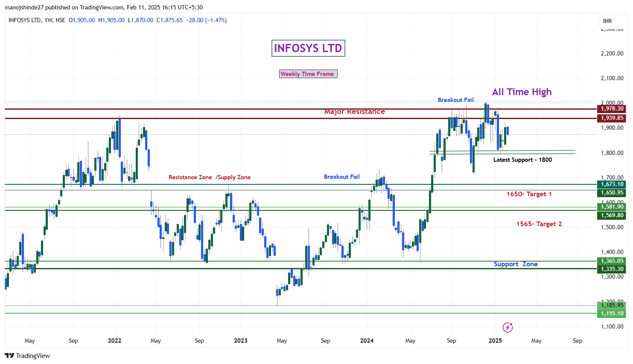Click the Major Resistance label
Image resolution: width=633 pixels, height=364 pixels.
[x=354, y=111]
